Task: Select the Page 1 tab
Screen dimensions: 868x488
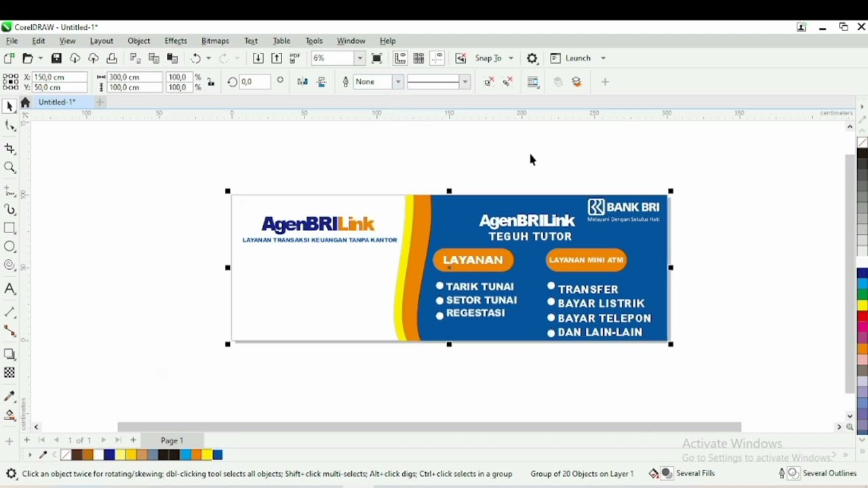Action: click(x=172, y=441)
